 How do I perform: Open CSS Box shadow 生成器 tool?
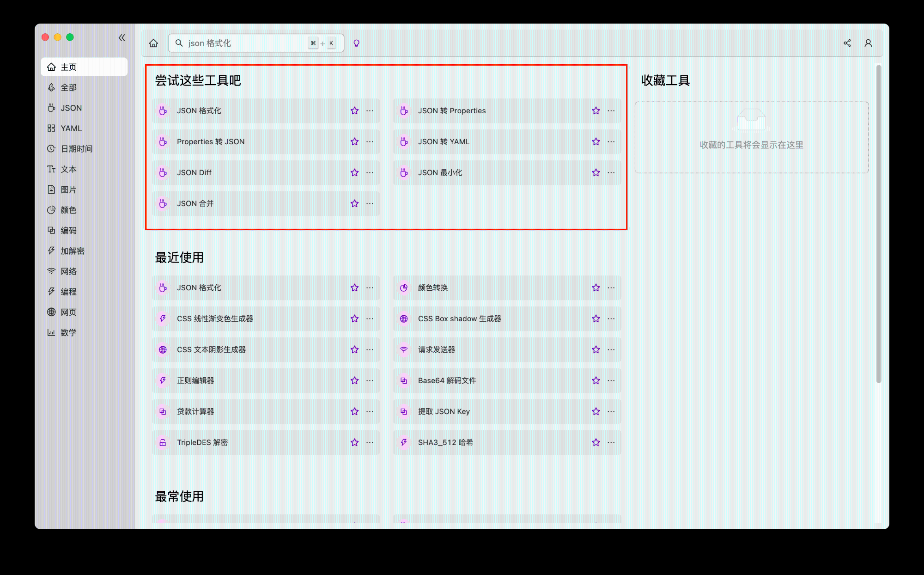coord(507,318)
